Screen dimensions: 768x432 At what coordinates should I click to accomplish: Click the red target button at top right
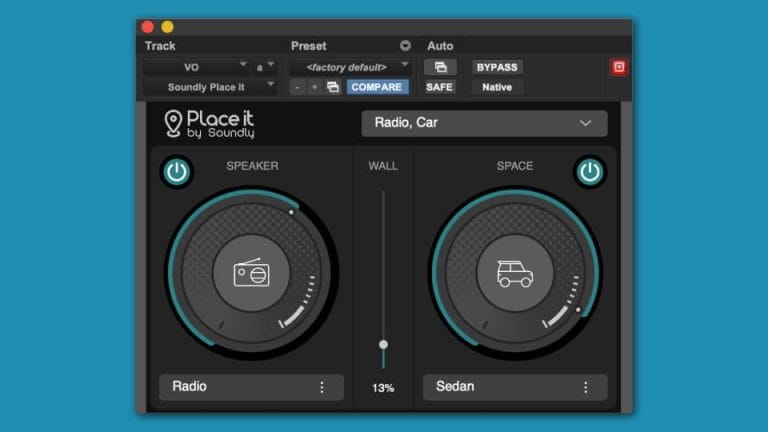click(619, 67)
